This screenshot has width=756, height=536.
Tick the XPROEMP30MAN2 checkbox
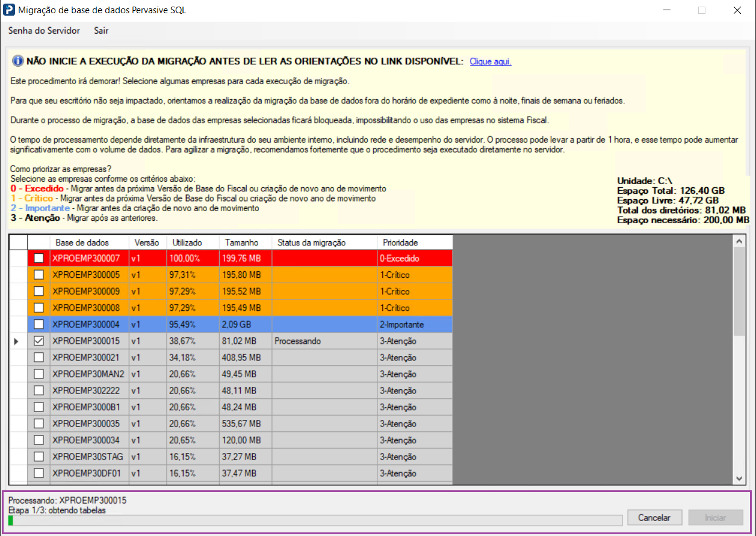pyautogui.click(x=39, y=374)
